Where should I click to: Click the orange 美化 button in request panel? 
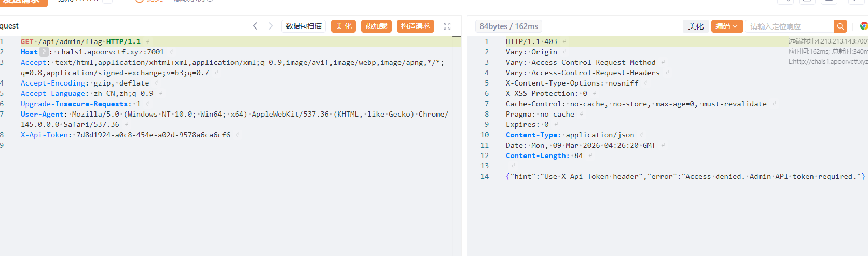(343, 26)
